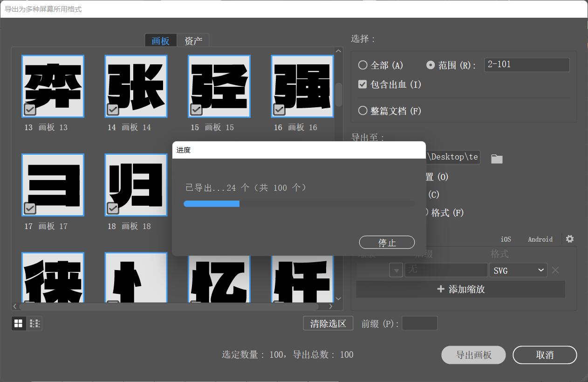This screenshot has height=382, width=588.
Task: Select the 全部 radio button
Action: tap(362, 65)
